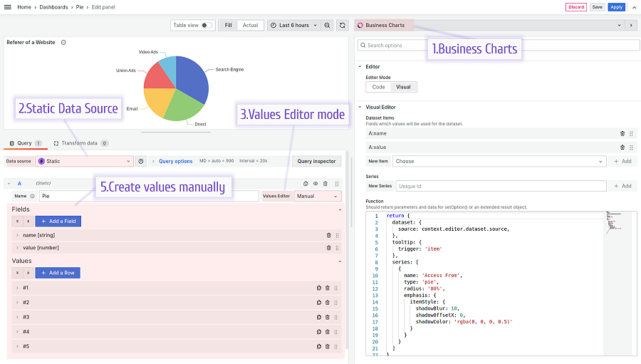Expand row #2 in Values
This screenshot has width=641, height=364.
(17, 303)
